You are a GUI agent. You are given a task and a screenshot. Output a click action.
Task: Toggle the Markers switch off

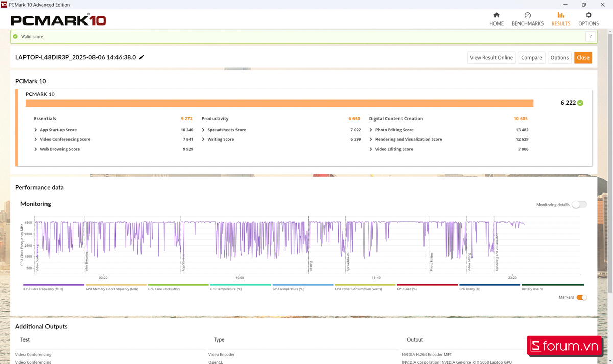(581, 297)
